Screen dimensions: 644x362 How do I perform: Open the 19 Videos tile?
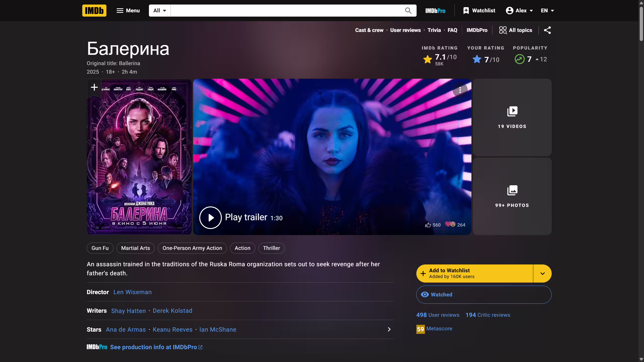coord(512,117)
